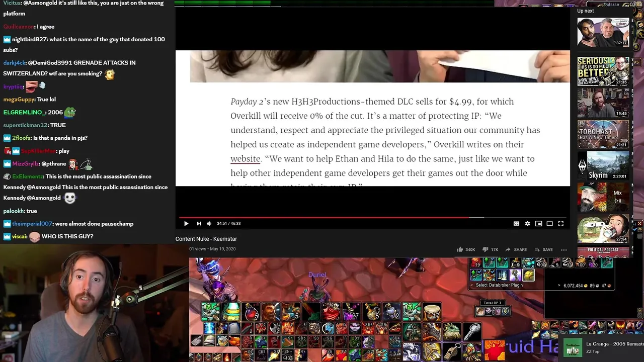Click the 'Content Nuke - Keemstar' video title

pos(206,239)
